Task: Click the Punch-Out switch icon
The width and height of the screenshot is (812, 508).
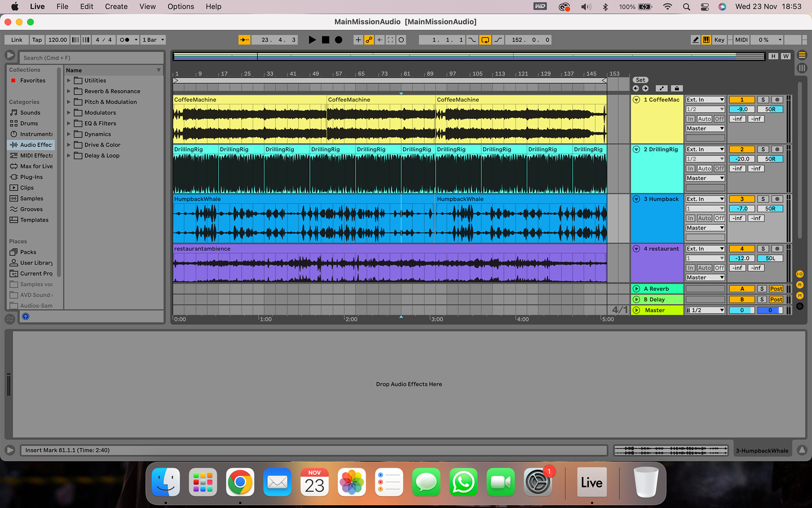Action: point(499,40)
